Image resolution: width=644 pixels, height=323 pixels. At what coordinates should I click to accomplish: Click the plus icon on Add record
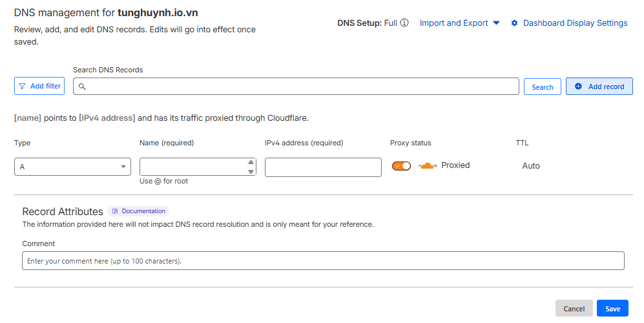click(x=578, y=87)
